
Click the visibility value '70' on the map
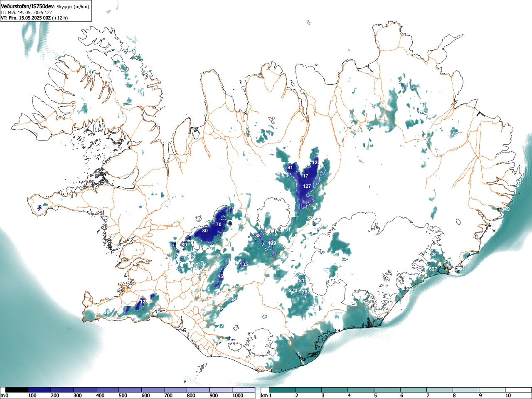pyautogui.click(x=219, y=224)
